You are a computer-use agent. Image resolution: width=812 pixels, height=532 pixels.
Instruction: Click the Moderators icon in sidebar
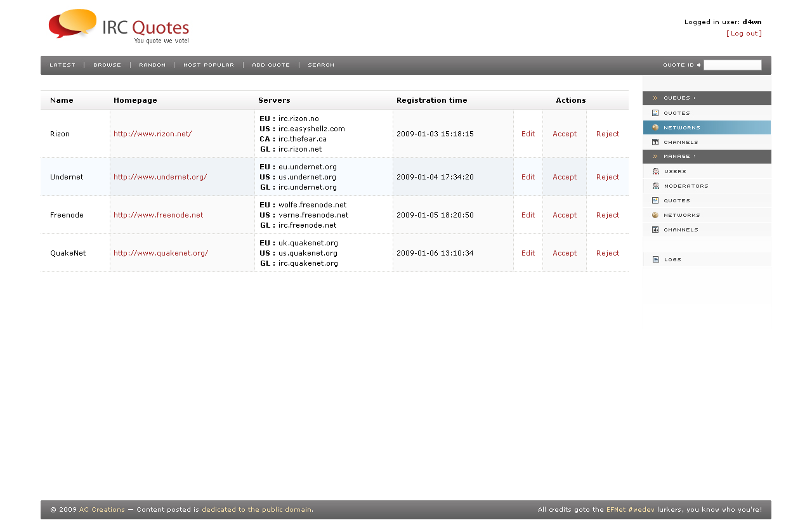point(655,186)
